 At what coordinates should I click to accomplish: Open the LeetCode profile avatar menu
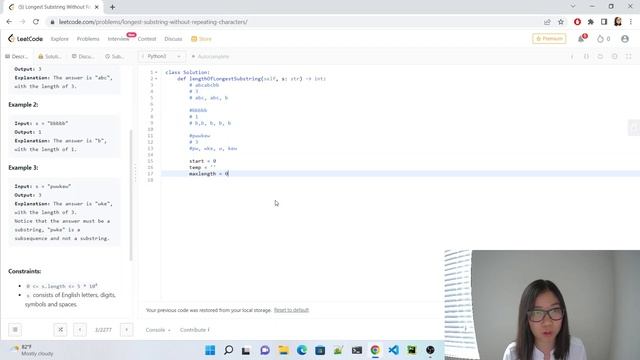coord(624,39)
